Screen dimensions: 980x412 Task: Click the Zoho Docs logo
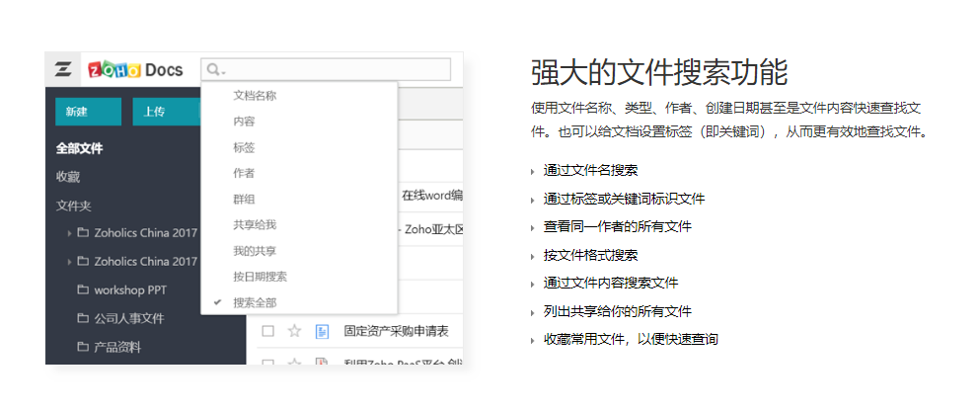[x=135, y=69]
